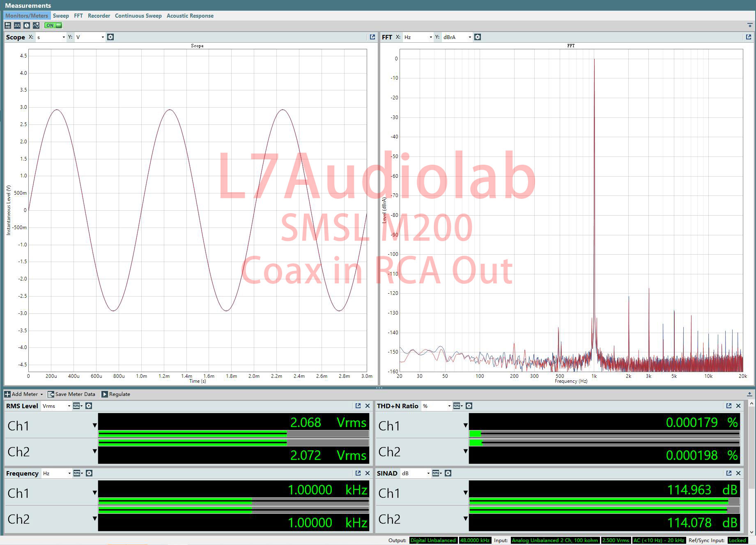Open the FFT Y-axis dBrA dropdown
Viewport: 756px width, 545px height.
point(457,37)
